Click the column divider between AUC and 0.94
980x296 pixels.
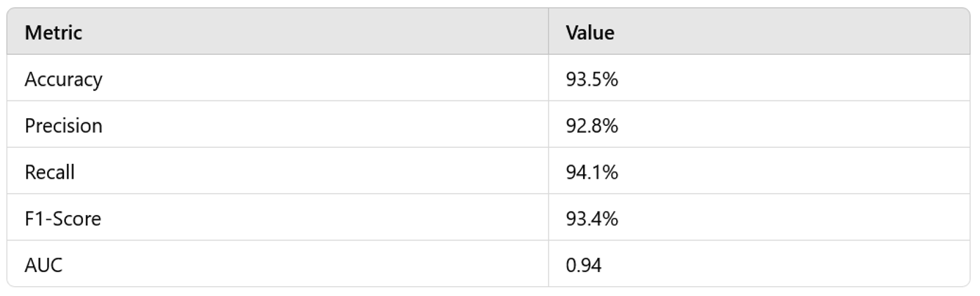(x=549, y=265)
